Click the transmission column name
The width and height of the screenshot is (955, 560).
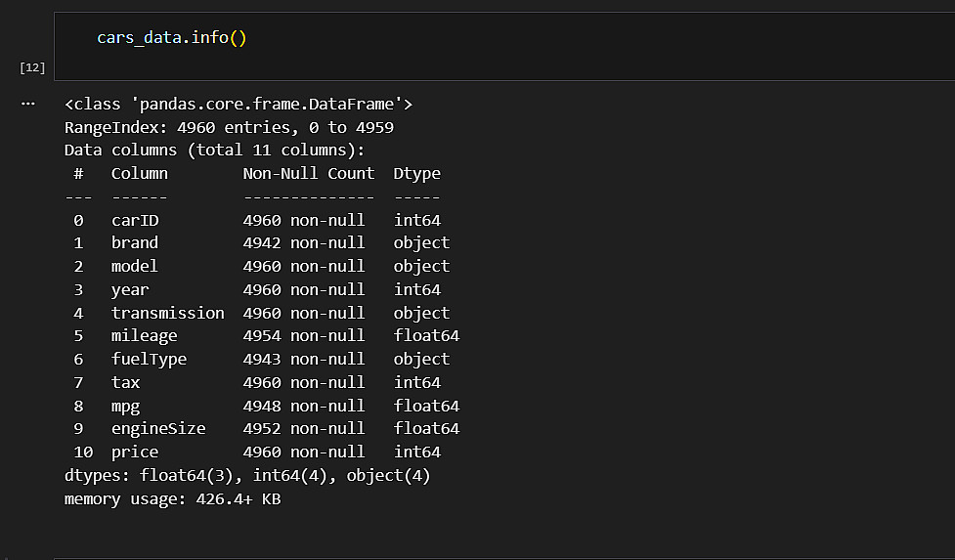tap(167, 313)
